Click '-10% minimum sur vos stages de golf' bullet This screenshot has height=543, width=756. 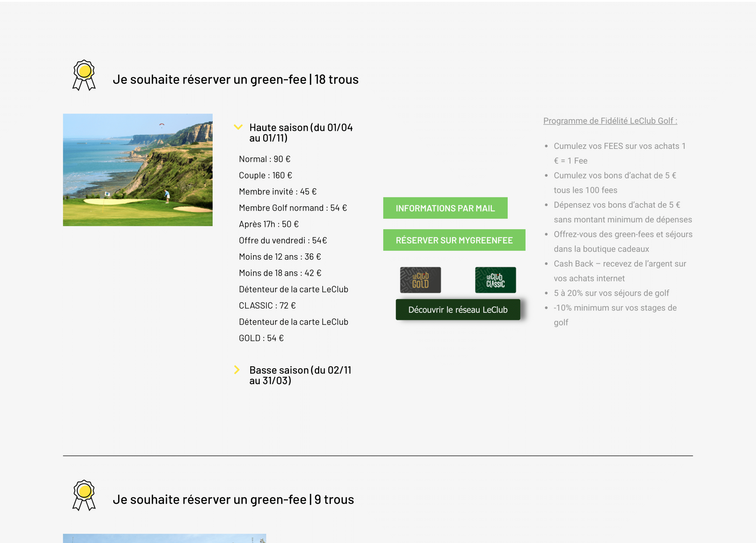pos(615,315)
